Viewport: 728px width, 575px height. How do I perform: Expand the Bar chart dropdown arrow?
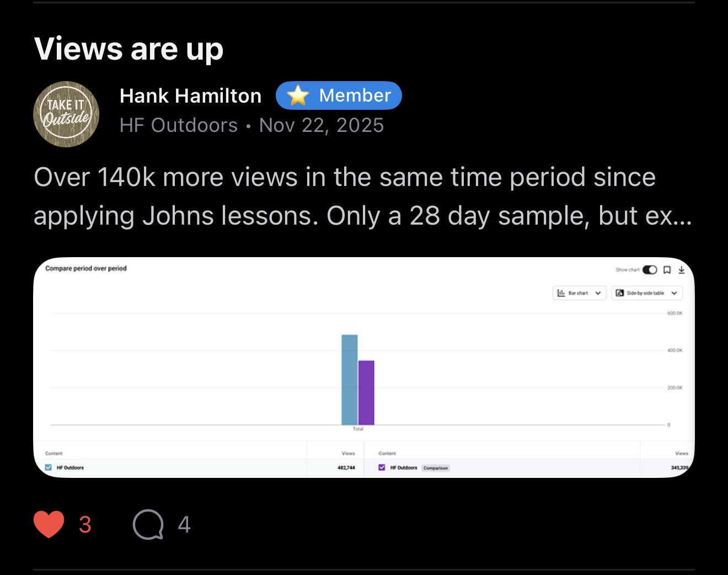pyautogui.click(x=598, y=293)
